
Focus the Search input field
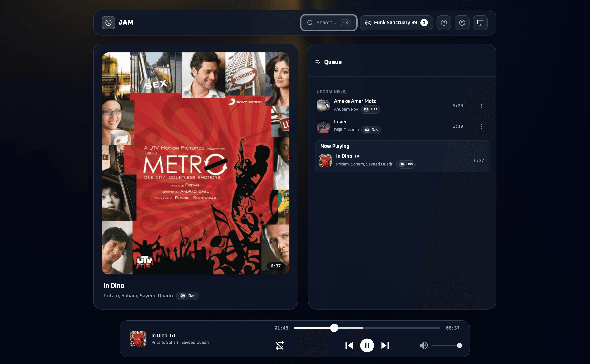tap(329, 23)
